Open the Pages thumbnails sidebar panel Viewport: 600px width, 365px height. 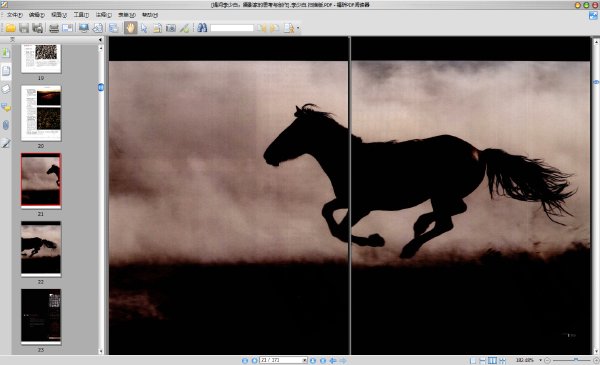pos(6,71)
